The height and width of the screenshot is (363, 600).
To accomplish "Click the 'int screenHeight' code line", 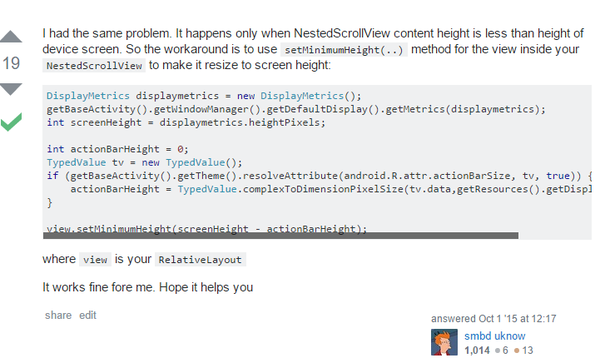I will pyautogui.click(x=186, y=123).
